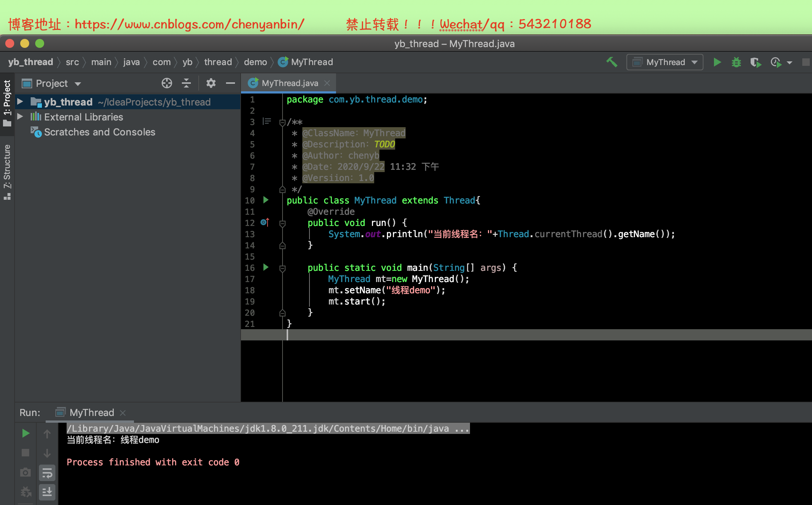Start debugging with the green bug icon

point(736,62)
